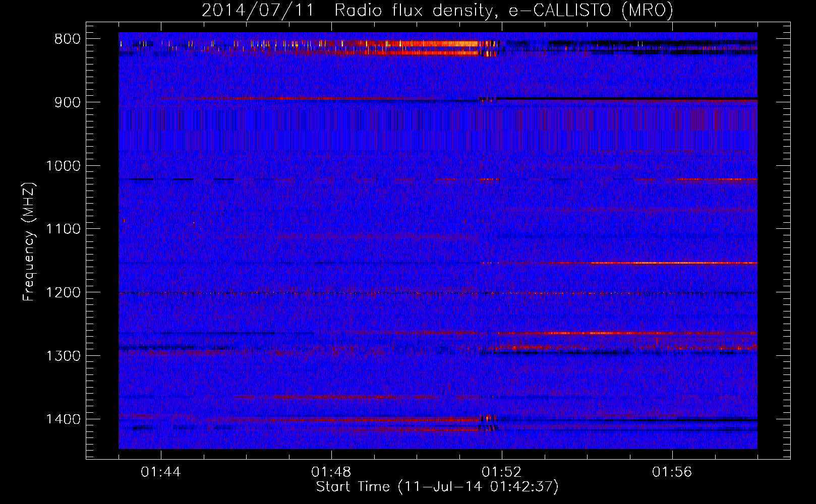Image resolution: width=816 pixels, height=504 pixels.
Task: Click the 01:48 time tick label
Action: point(331,472)
